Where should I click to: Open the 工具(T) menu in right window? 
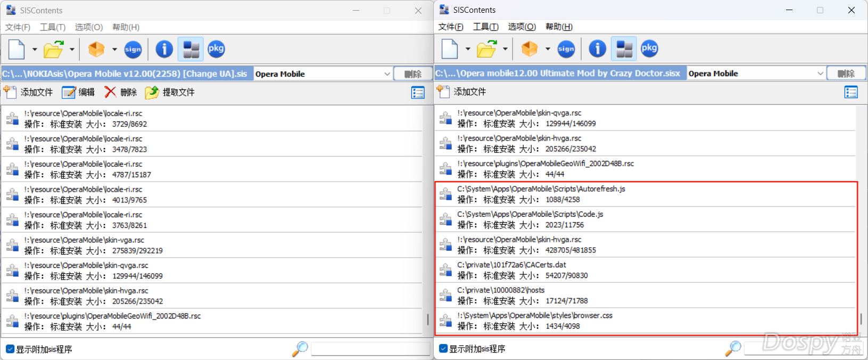tap(486, 27)
